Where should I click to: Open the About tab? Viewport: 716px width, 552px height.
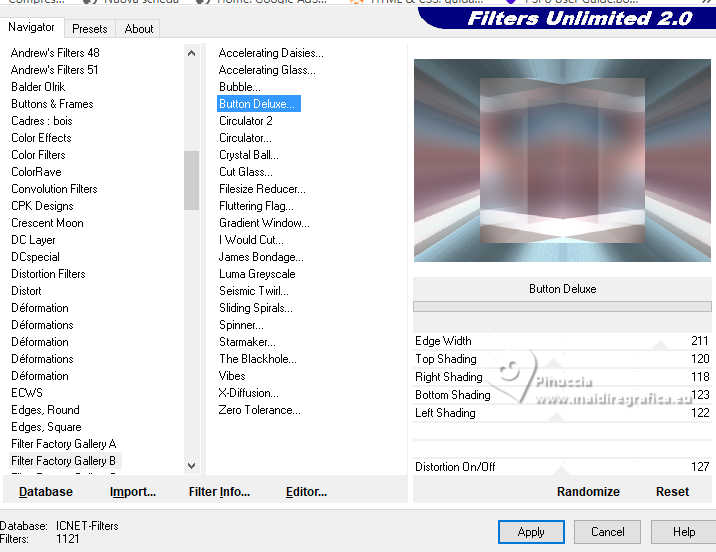tap(139, 29)
